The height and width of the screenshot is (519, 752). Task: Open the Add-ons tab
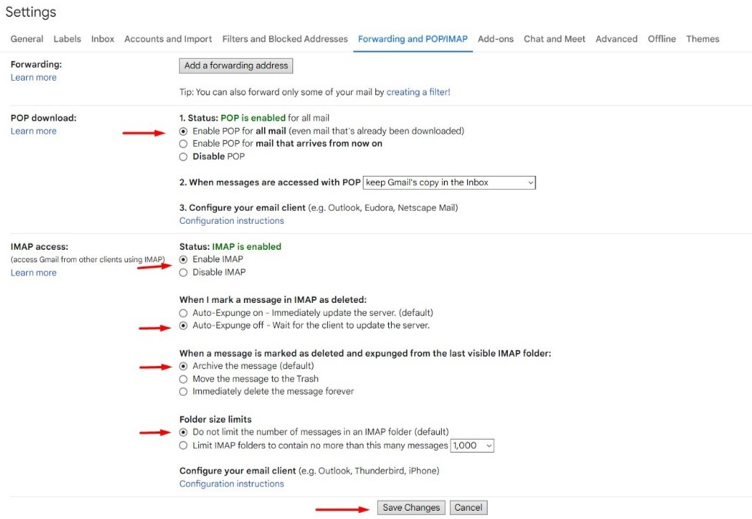point(495,39)
